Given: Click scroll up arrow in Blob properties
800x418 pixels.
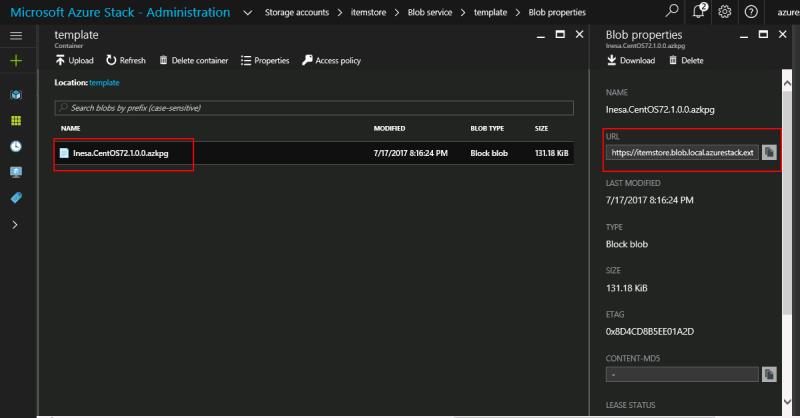Looking at the screenshot, I should pos(787,83).
